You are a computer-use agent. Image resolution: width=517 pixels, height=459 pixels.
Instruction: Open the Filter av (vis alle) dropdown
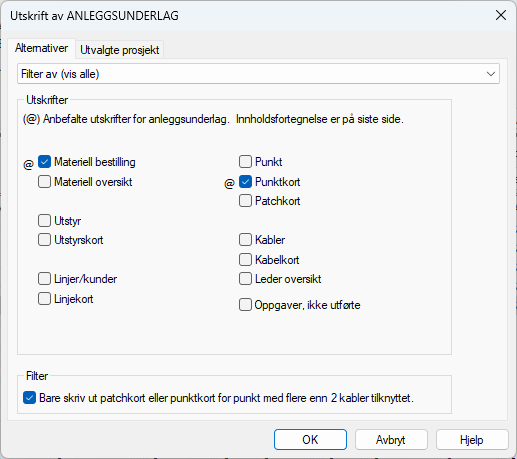[258, 74]
